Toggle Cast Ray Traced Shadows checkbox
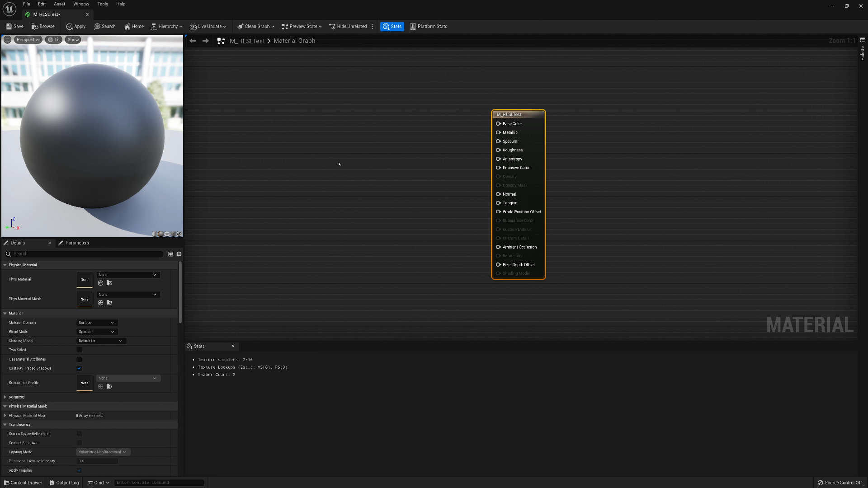The image size is (868, 488). click(79, 368)
